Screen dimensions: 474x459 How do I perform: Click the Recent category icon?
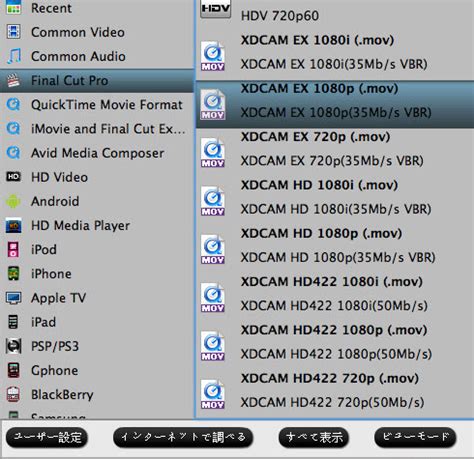coord(14,7)
